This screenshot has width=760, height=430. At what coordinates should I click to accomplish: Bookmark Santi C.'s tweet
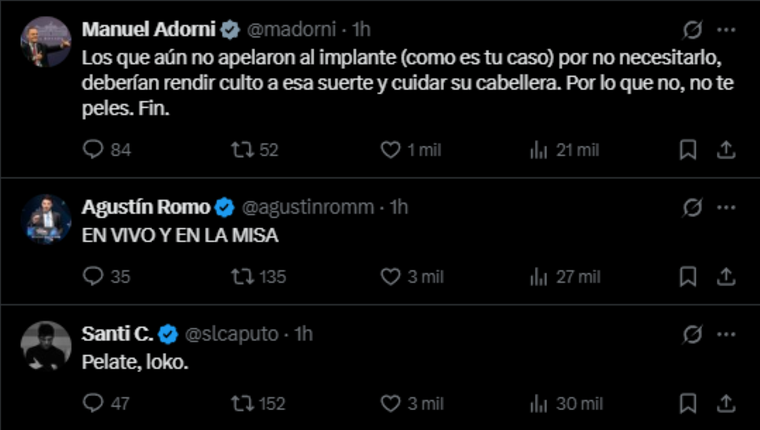click(688, 403)
